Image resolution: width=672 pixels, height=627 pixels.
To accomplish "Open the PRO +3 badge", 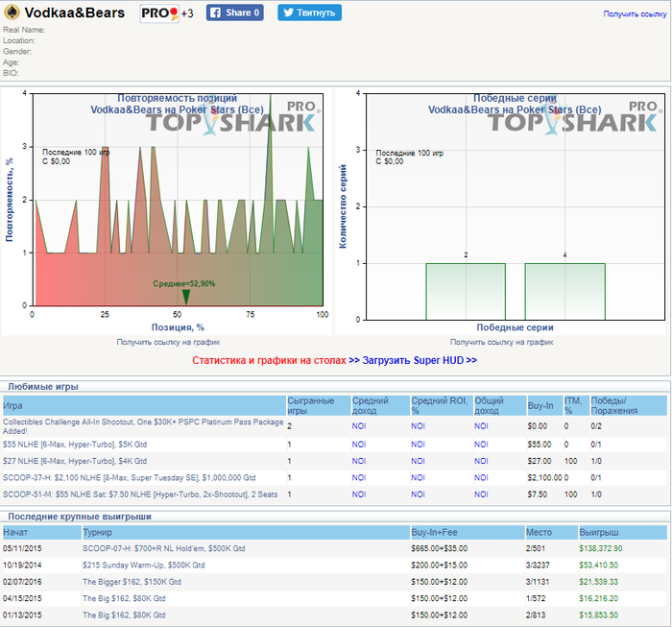I will 167,13.
